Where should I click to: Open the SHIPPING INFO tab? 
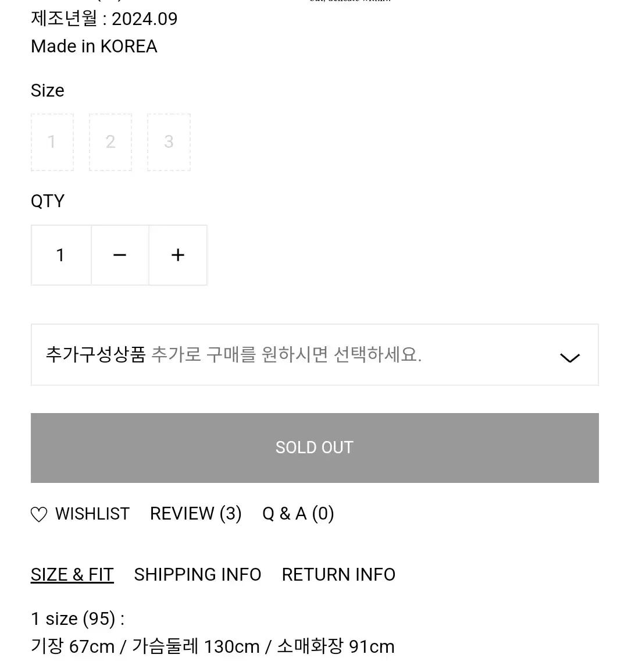(x=197, y=574)
